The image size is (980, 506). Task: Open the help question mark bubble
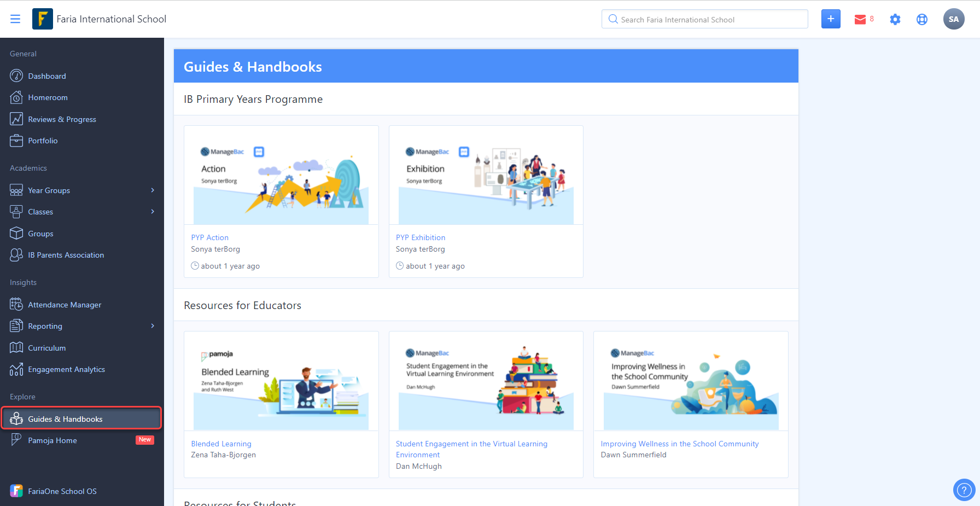tap(964, 490)
